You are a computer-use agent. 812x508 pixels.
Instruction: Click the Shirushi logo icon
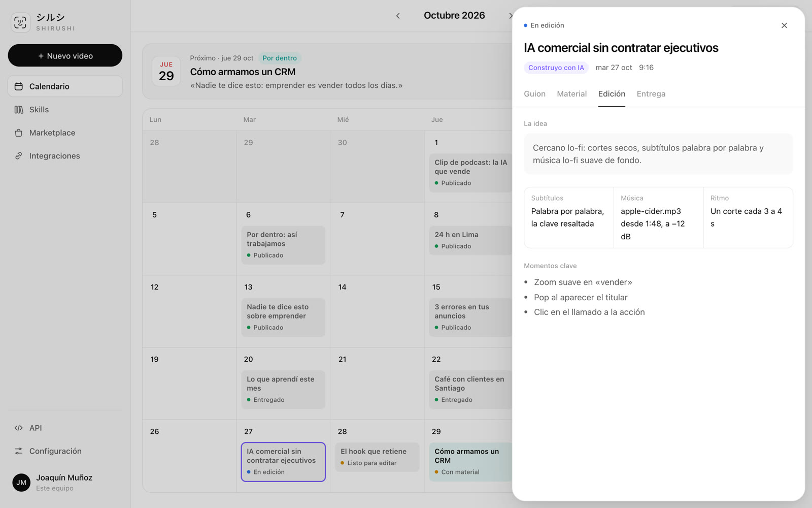tap(20, 22)
